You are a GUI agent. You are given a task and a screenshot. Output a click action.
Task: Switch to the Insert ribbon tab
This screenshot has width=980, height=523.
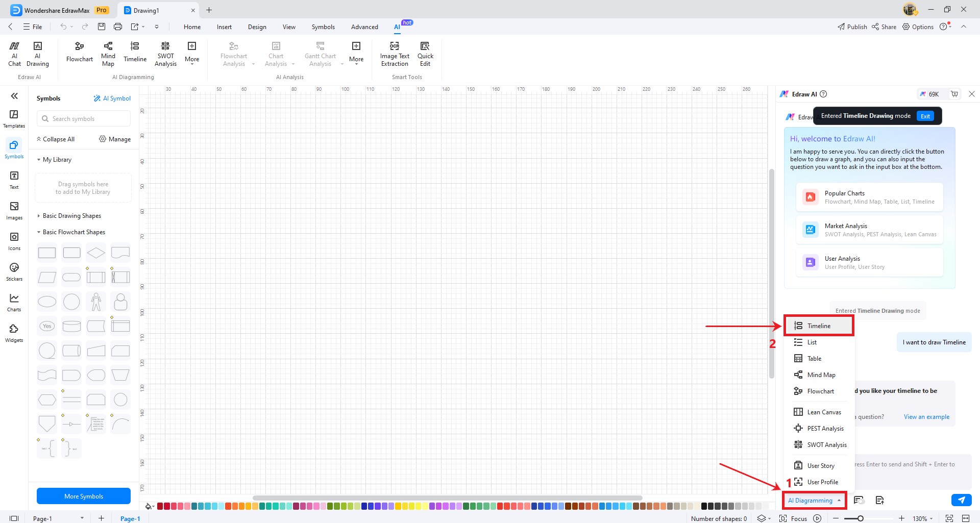pyautogui.click(x=224, y=27)
